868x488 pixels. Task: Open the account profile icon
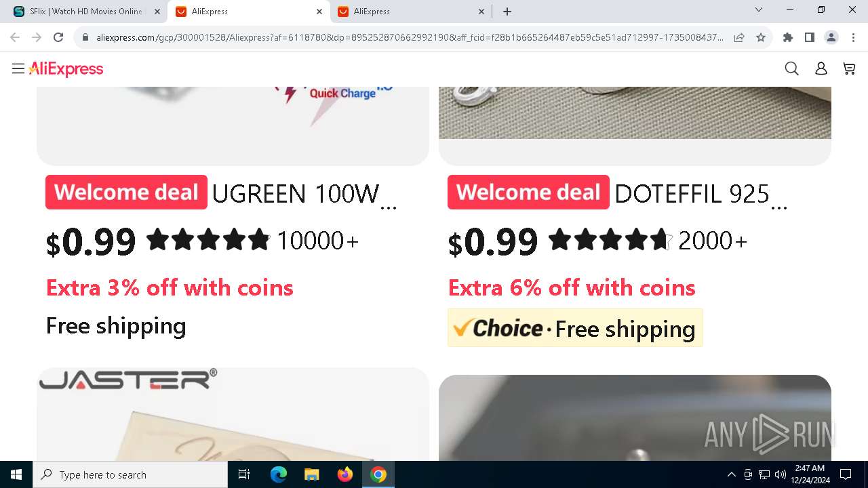(821, 68)
